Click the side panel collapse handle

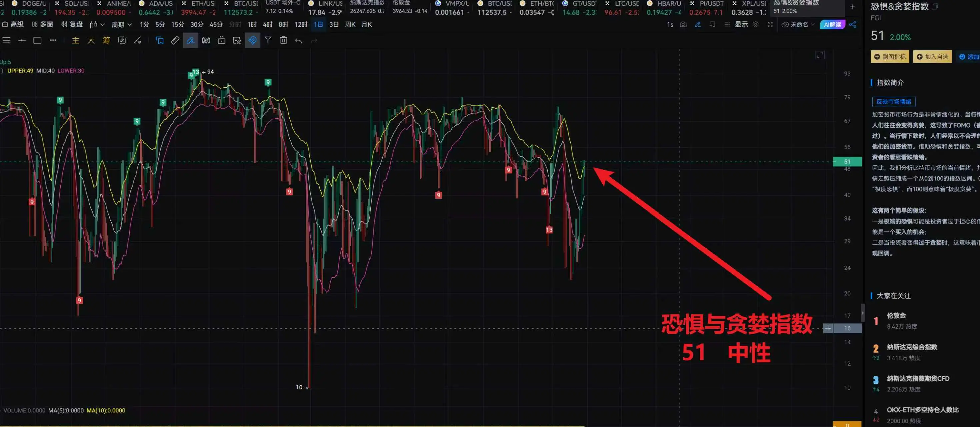pos(863,313)
